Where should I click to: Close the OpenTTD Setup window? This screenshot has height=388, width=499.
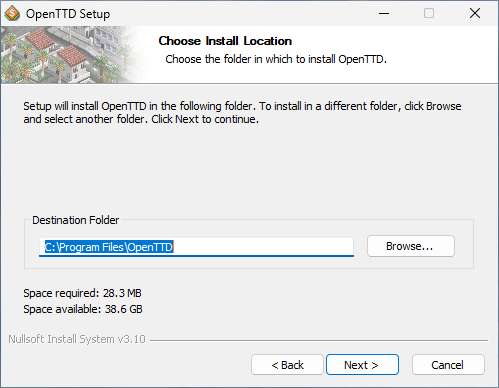click(475, 13)
